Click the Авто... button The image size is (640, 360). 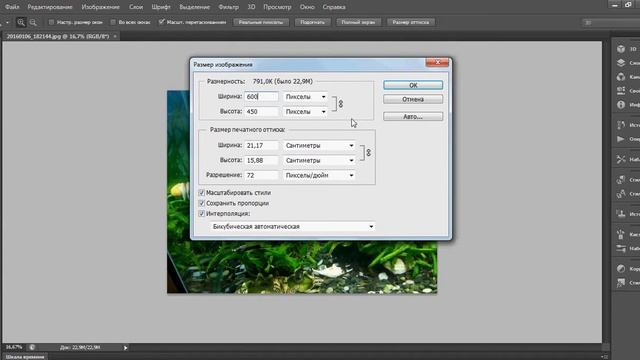point(413,117)
